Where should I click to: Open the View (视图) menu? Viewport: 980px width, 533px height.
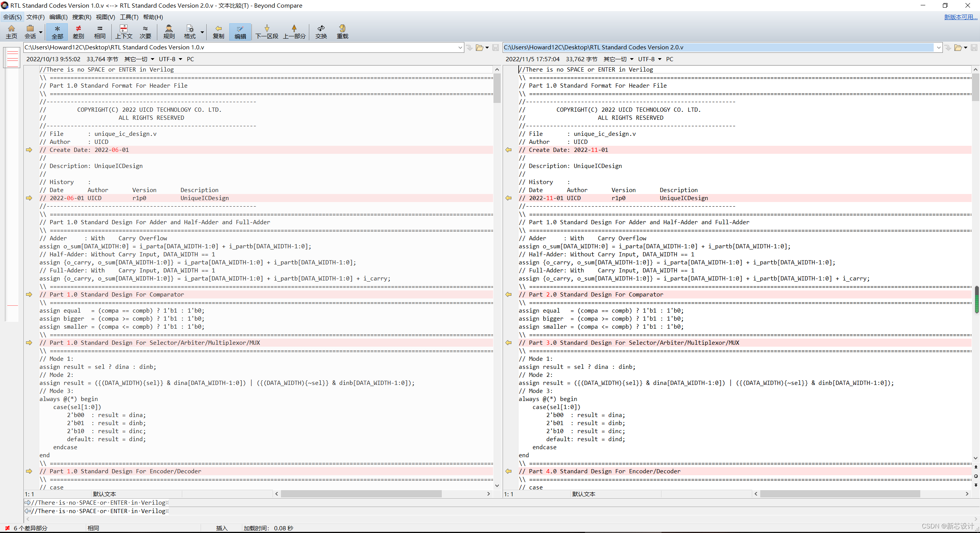[x=105, y=17]
